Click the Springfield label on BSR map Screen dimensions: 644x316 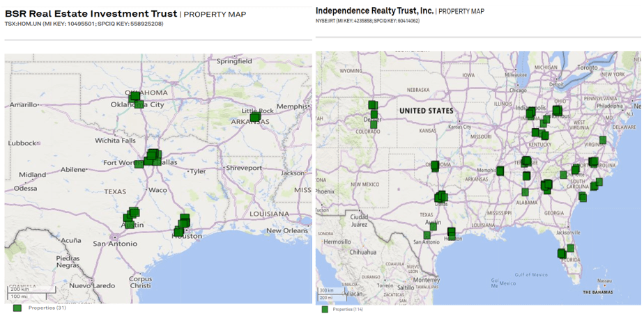tap(234, 61)
